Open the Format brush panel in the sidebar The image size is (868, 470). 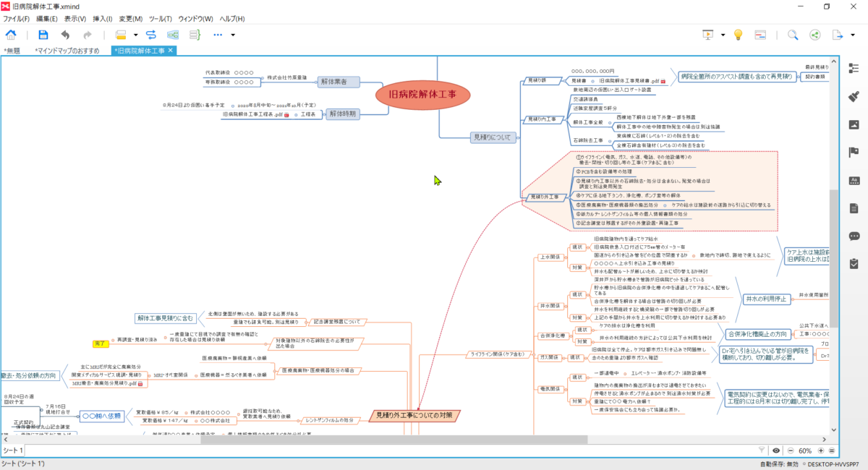(854, 96)
